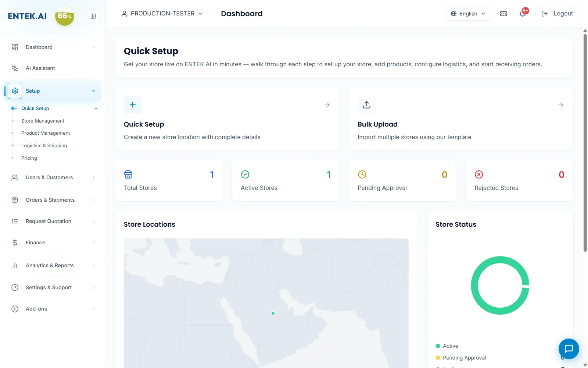The height and width of the screenshot is (368, 588).
Task: Click the Pending Approval clock icon
Action: click(x=362, y=174)
